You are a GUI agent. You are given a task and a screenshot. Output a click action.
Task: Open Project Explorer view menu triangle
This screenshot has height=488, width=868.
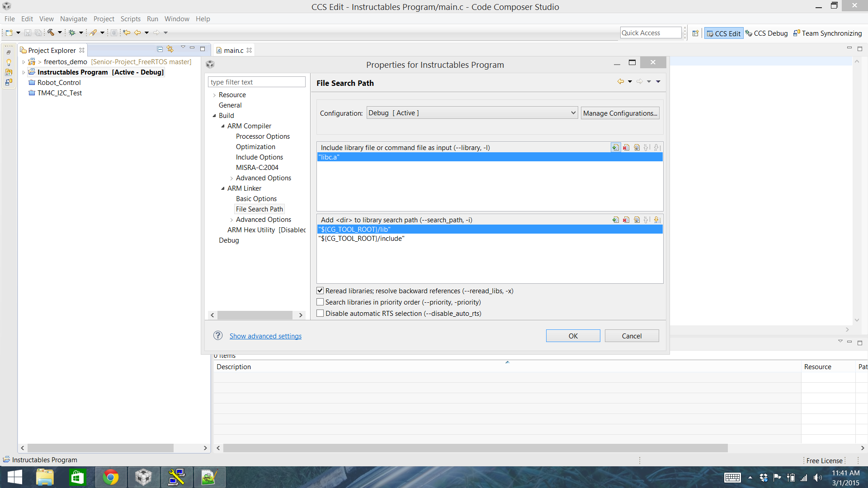coord(183,47)
